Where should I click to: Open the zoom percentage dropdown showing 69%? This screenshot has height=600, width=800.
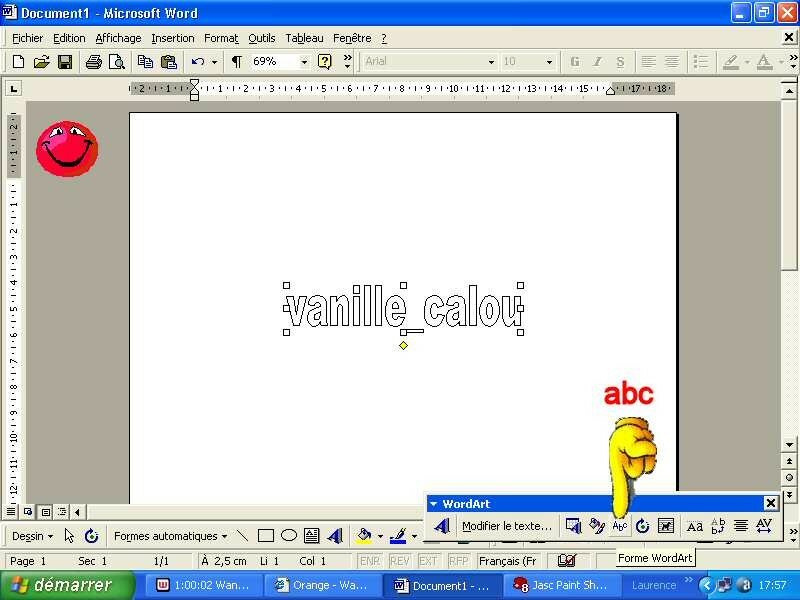point(304,62)
